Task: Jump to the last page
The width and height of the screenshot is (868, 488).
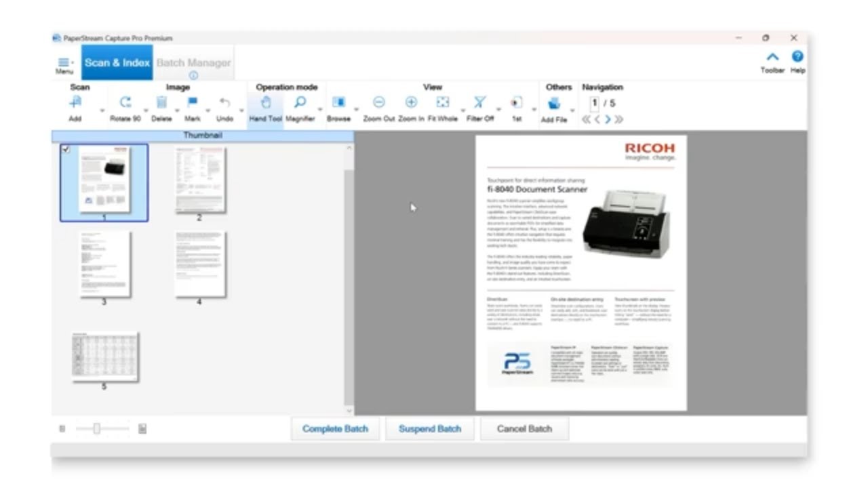Action: 618,120
